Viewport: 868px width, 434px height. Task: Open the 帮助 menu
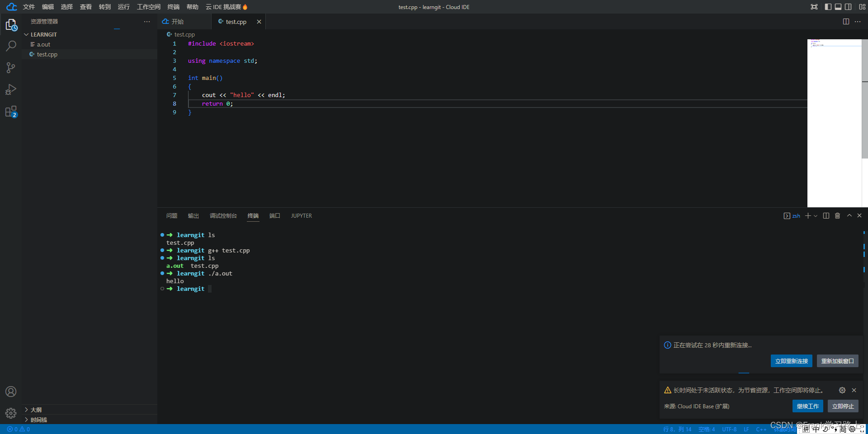tap(193, 7)
